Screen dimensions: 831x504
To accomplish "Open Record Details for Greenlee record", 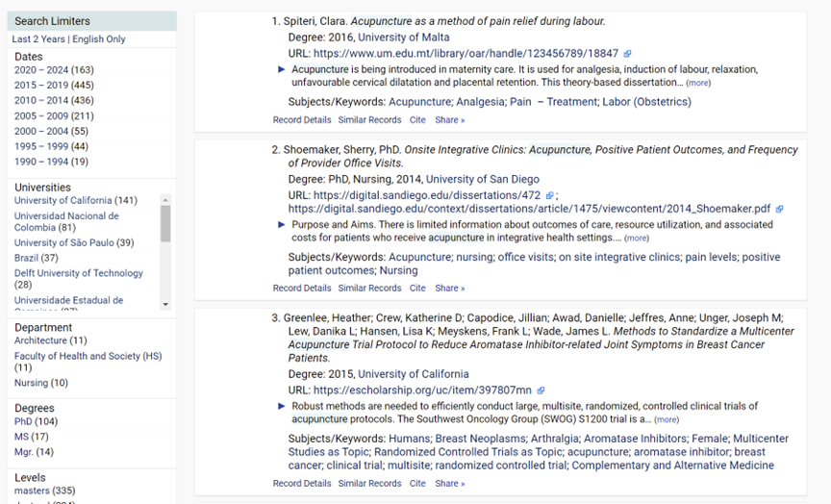I will 302,484.
